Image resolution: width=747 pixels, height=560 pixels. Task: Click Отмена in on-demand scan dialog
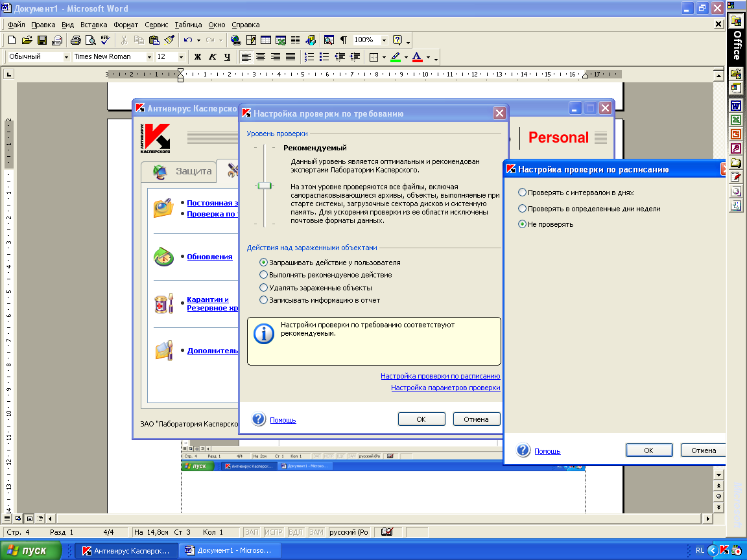[476, 419]
